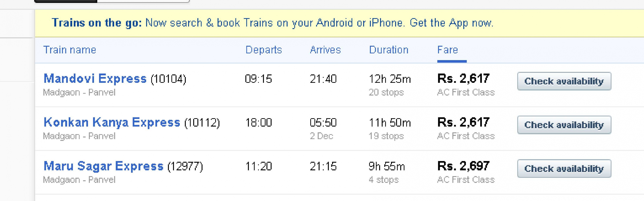The height and width of the screenshot is (201, 644).
Task: Click the '2 Dec' arrival date
Action: click(321, 136)
